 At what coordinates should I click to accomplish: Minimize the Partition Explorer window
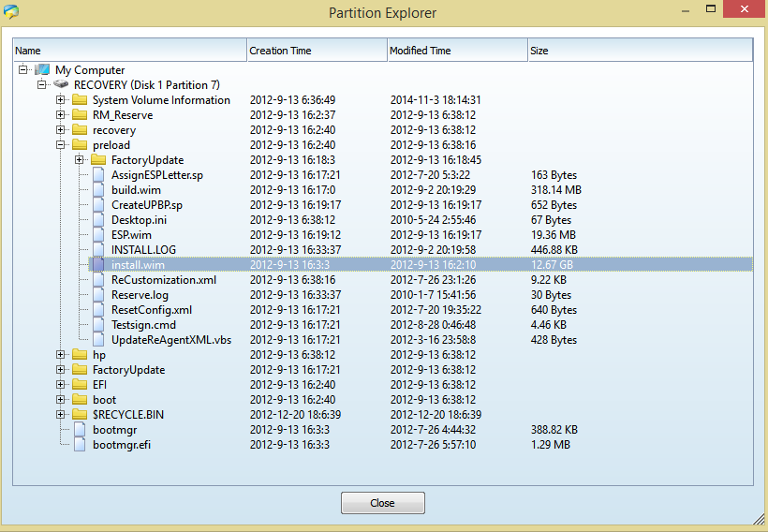[686, 9]
